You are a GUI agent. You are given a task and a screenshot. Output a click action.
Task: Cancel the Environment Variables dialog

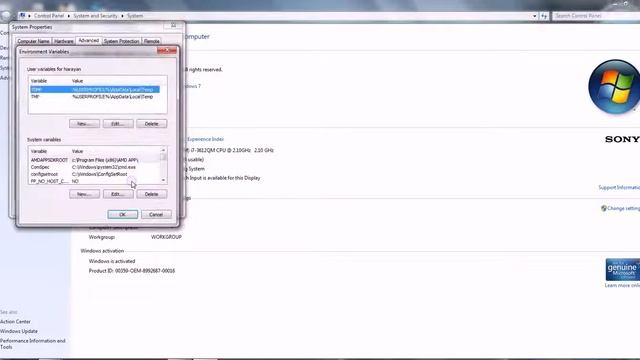(x=156, y=214)
